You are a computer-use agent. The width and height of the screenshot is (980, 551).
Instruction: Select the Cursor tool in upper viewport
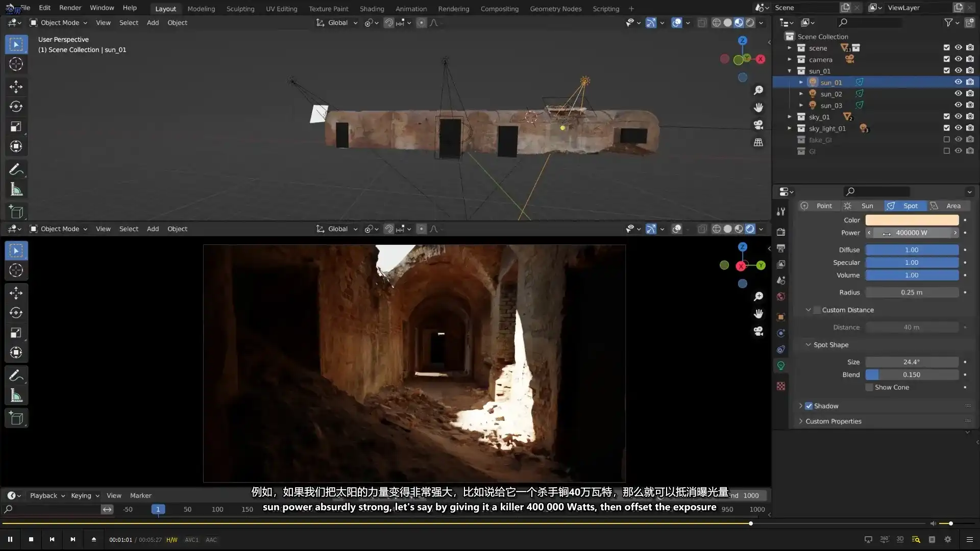click(x=16, y=64)
